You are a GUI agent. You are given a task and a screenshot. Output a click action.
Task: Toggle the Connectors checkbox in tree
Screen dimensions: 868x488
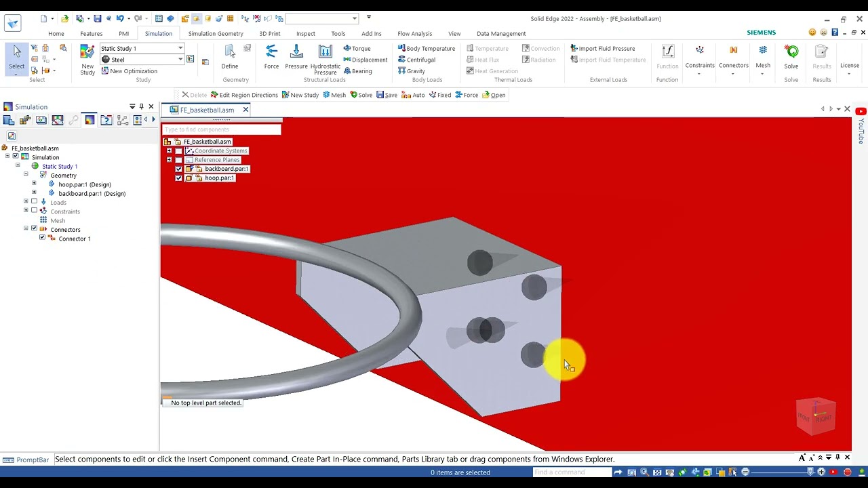[34, 228]
